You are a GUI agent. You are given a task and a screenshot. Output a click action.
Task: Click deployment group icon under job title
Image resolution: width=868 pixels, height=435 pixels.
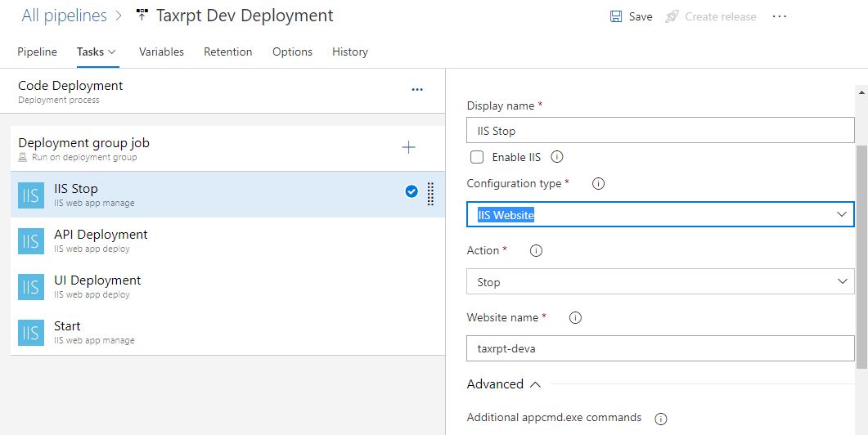click(22, 157)
